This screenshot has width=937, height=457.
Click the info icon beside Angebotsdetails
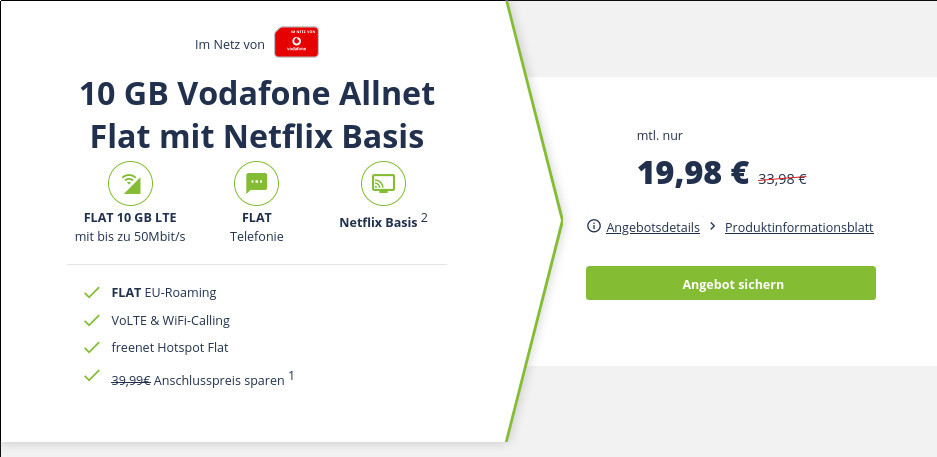pos(593,227)
